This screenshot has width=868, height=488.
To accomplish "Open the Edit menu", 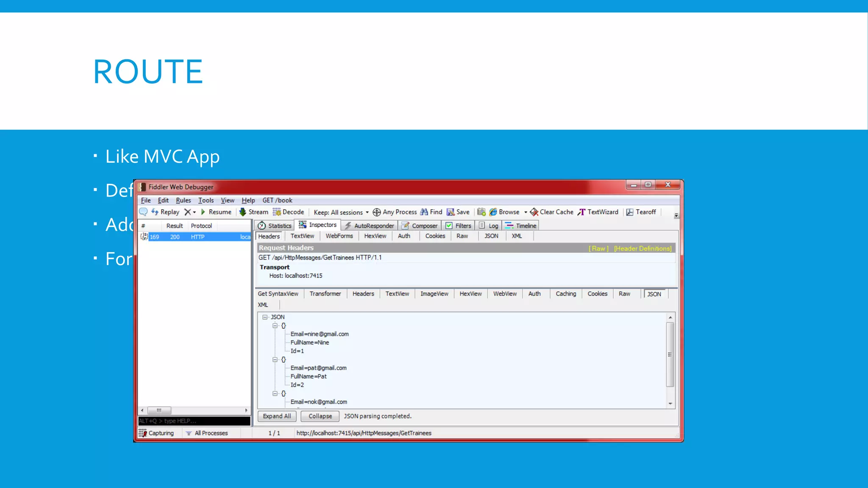I will [163, 200].
